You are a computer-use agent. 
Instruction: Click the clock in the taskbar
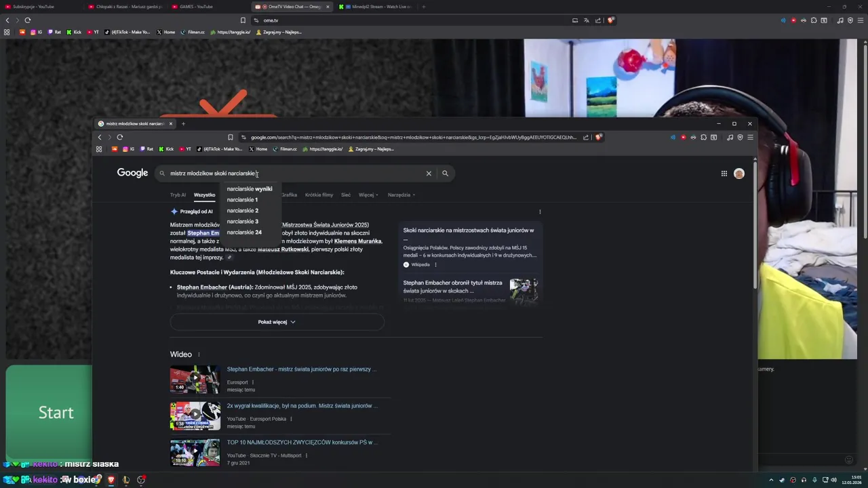click(851, 480)
